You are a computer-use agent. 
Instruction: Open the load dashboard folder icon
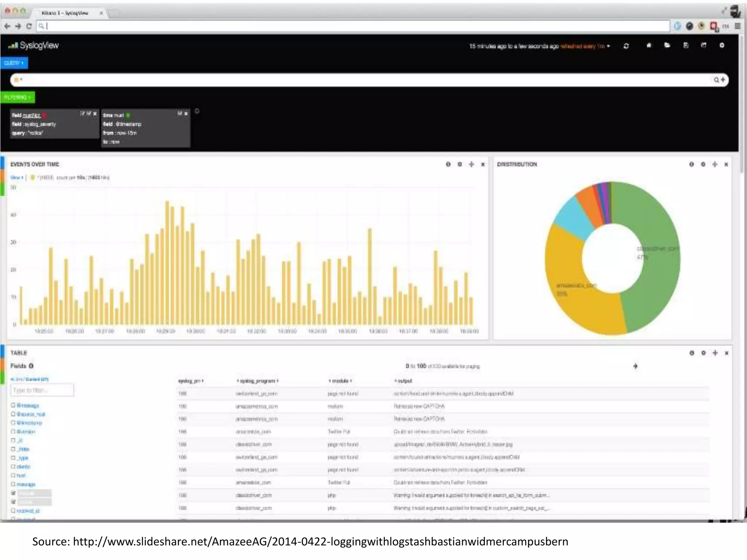pos(667,46)
